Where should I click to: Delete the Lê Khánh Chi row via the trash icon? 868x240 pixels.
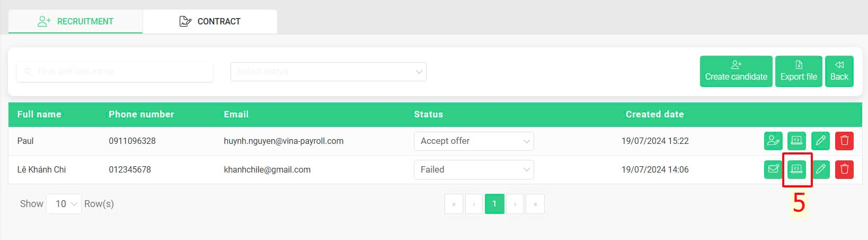[844, 169]
